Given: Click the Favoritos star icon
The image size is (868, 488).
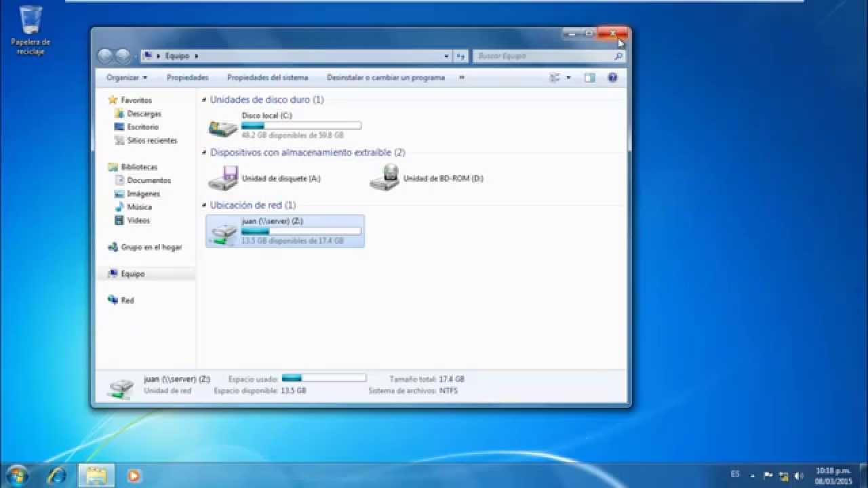Looking at the screenshot, I should [113, 100].
